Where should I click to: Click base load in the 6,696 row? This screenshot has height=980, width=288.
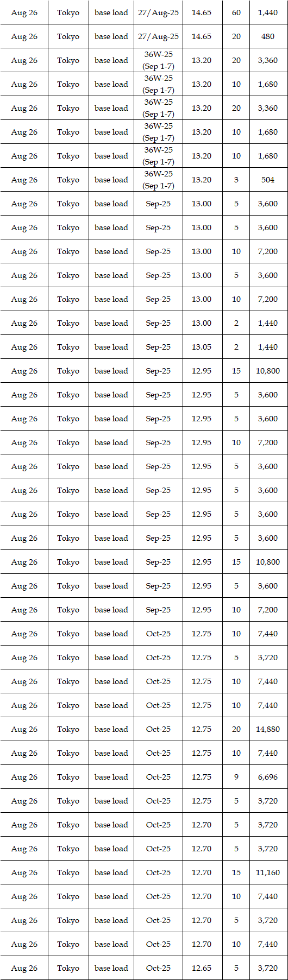(111, 777)
